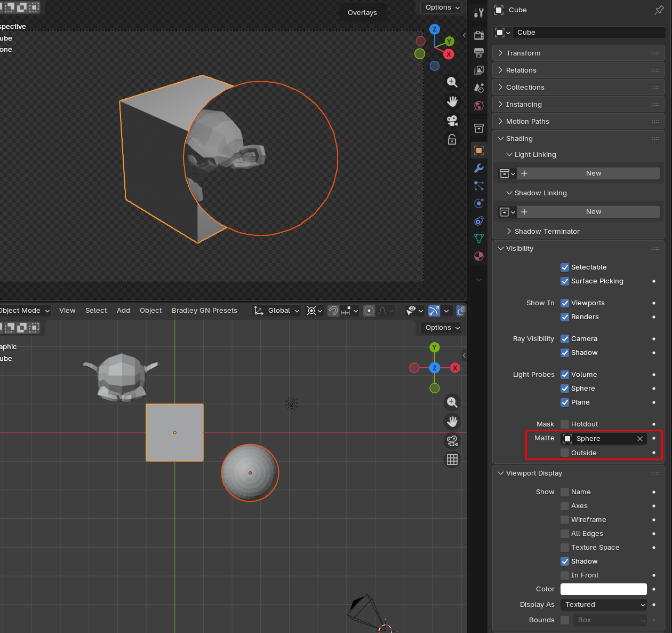Open the Bradley GN Presets menu
The height and width of the screenshot is (633, 672).
(204, 311)
